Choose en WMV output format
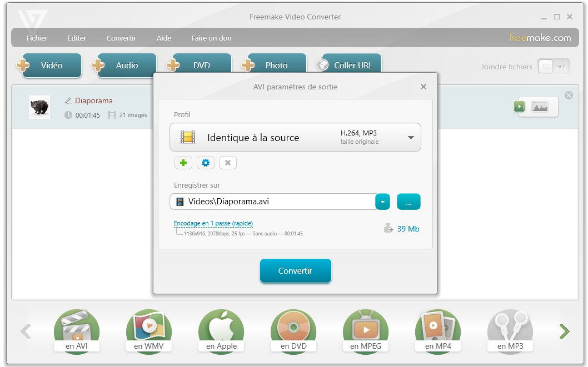This screenshot has height=367, width=588. (x=149, y=331)
